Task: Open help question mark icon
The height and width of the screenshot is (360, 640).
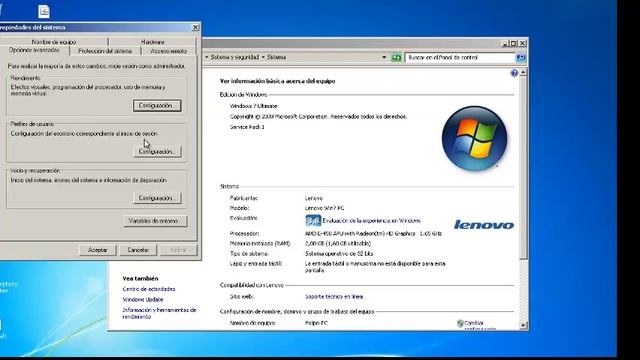Action: [x=514, y=73]
